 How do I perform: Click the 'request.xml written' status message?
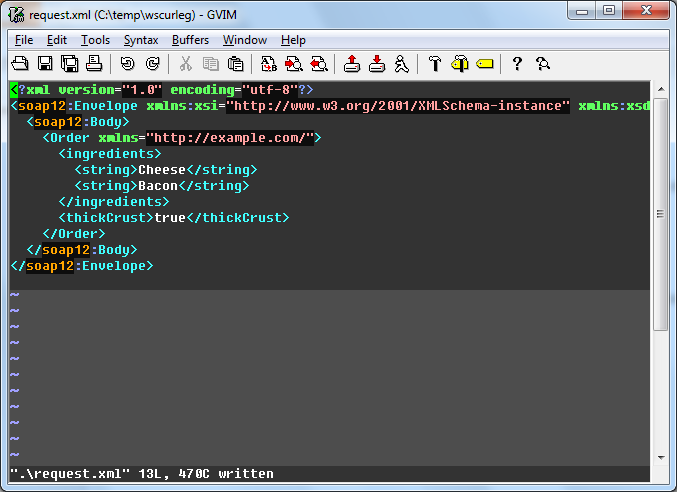142,474
